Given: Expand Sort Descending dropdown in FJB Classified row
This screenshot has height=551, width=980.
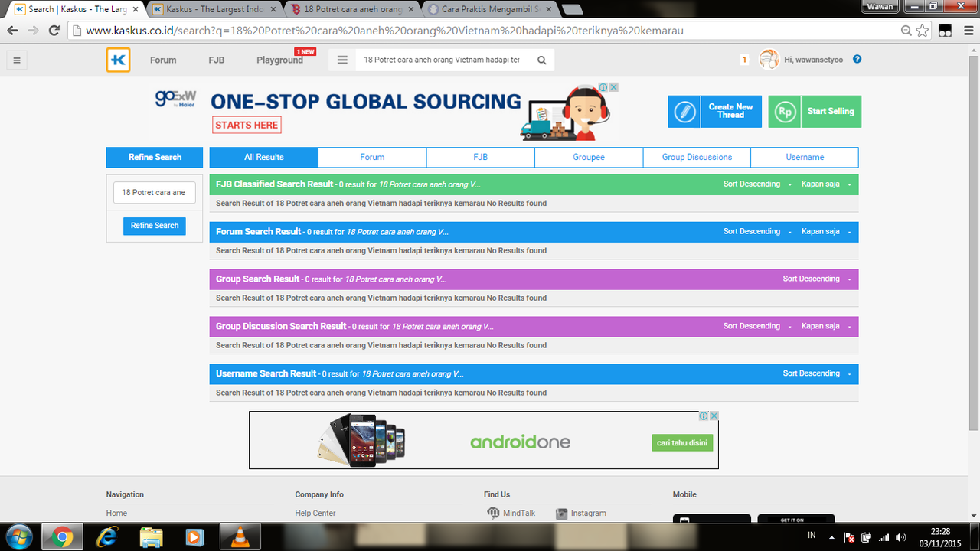Looking at the screenshot, I should (x=756, y=184).
